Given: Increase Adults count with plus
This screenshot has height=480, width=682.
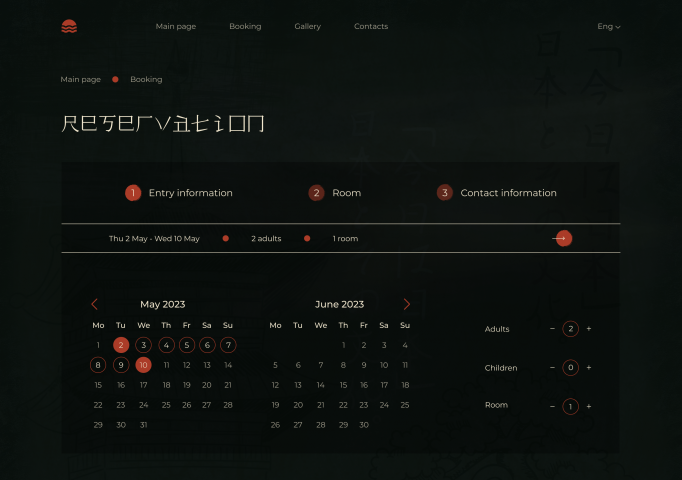Looking at the screenshot, I should coord(589,329).
